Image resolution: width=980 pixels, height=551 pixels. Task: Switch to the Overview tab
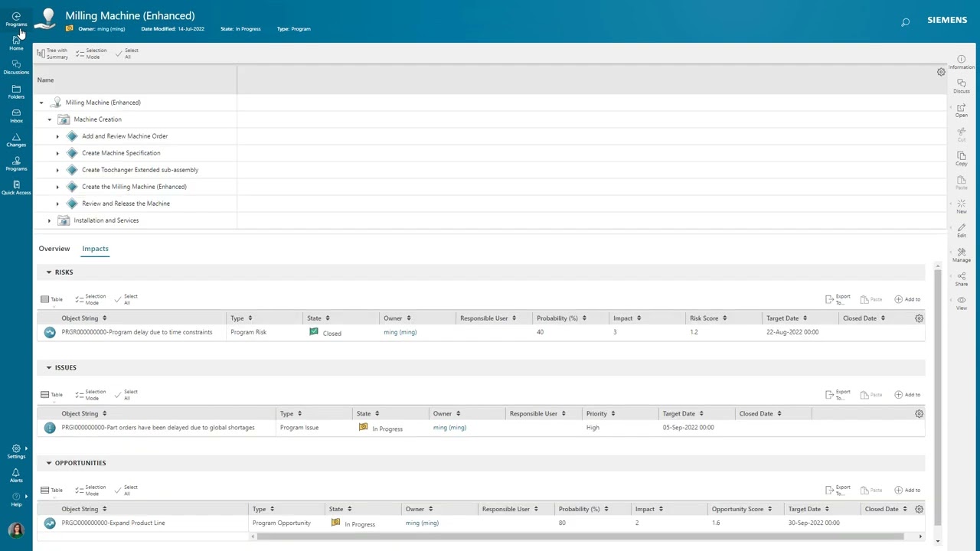(x=54, y=249)
